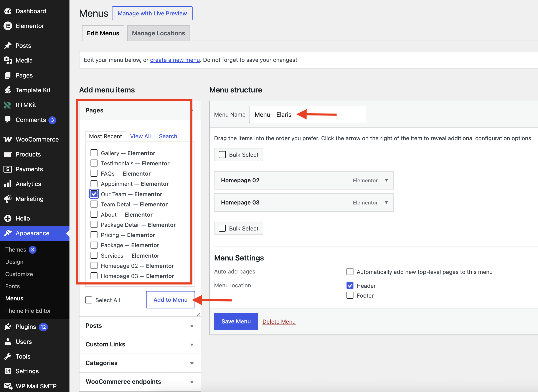
Task: Expand the Custom Links accordion section
Action: 140,344
